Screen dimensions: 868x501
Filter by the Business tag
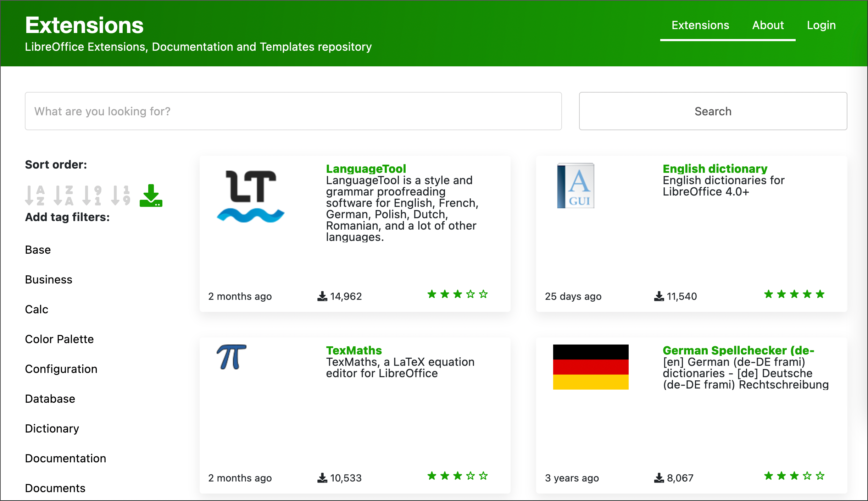49,280
